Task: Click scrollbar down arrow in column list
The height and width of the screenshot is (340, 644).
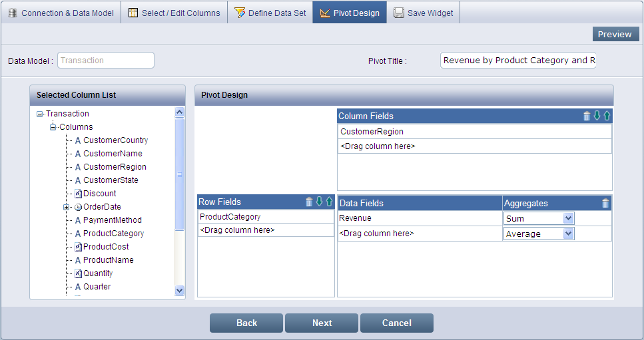Action: (x=178, y=290)
